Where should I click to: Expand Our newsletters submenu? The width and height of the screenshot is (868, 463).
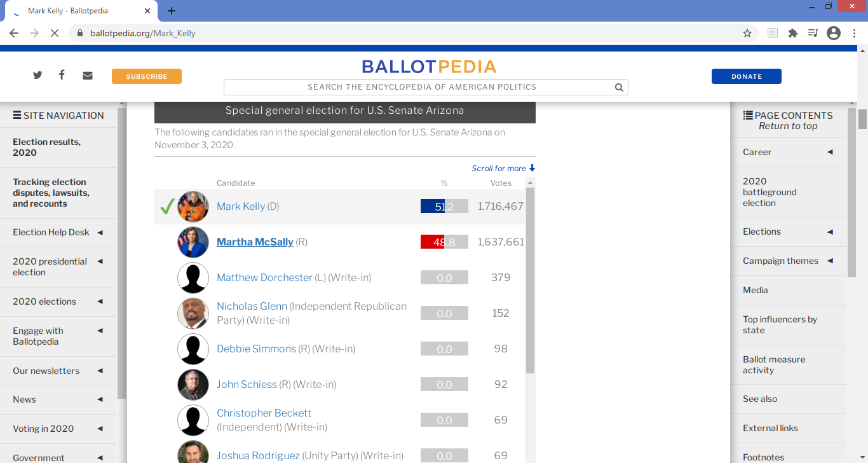[x=100, y=371]
